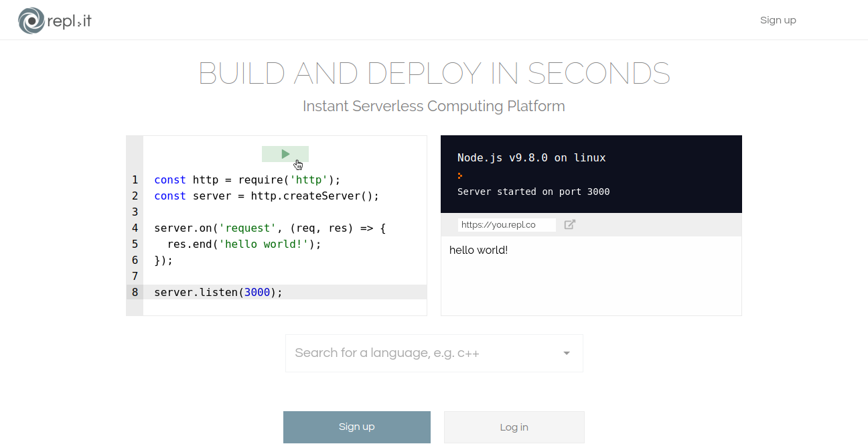Click 'Server started on port 3000' console message
Image resolution: width=868 pixels, height=444 pixels.
coord(533,192)
